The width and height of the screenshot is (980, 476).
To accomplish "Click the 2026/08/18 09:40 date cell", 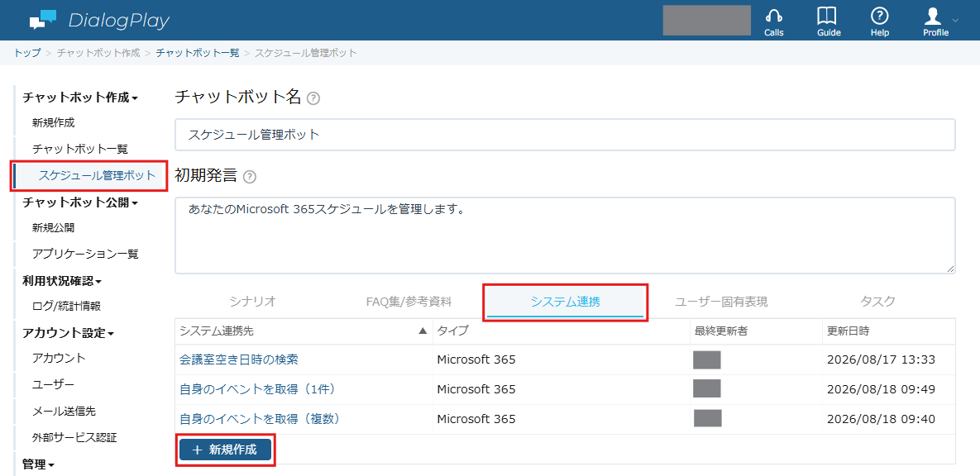I will (x=881, y=419).
